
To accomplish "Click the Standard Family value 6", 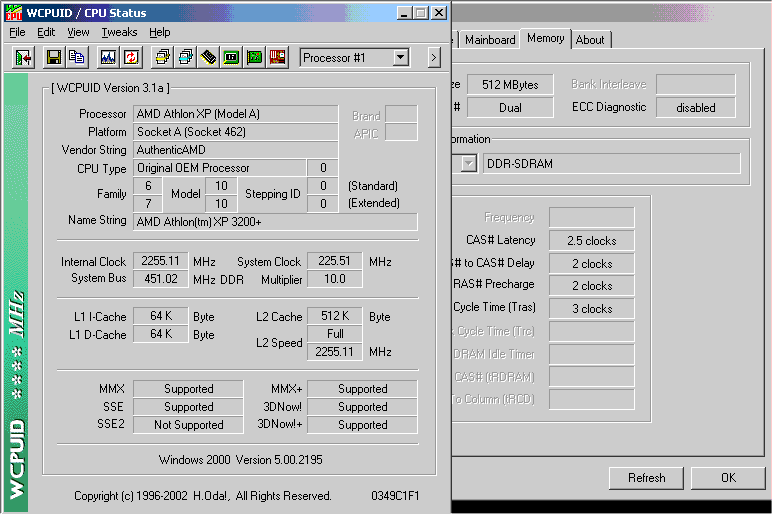I will coord(148,186).
